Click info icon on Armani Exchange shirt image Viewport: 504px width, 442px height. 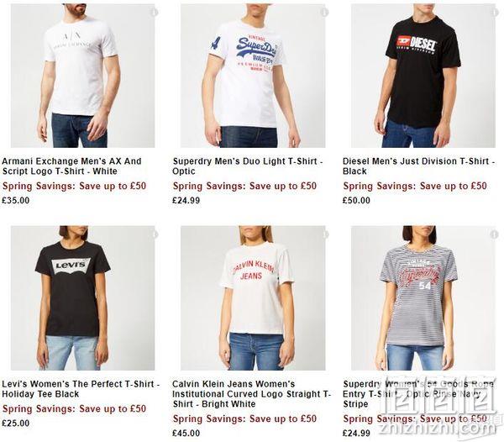pos(155,12)
